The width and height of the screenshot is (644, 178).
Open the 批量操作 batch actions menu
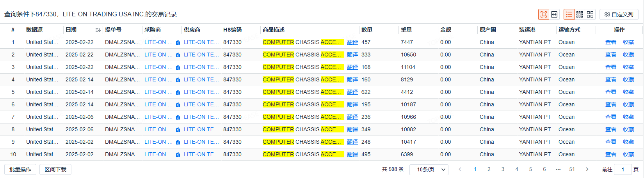coord(20,169)
